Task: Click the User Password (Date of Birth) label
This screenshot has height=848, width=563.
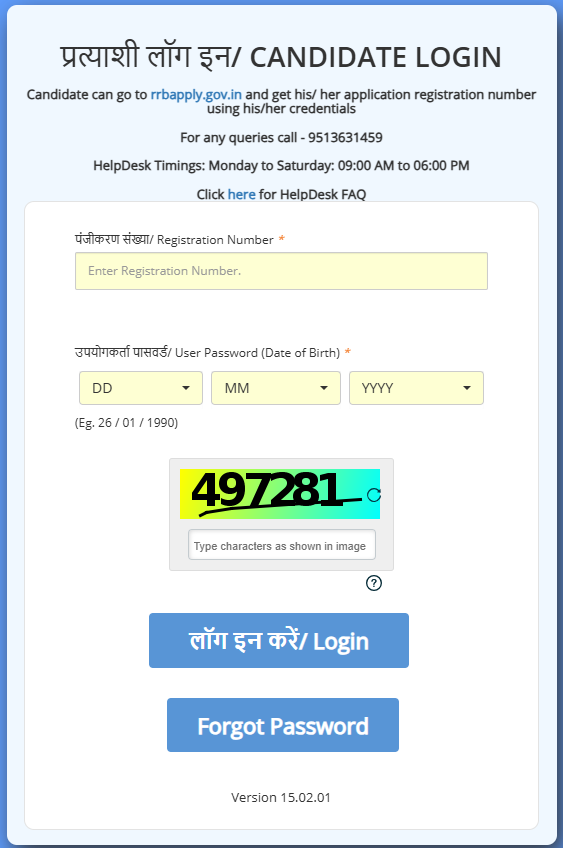Action: tap(208, 353)
